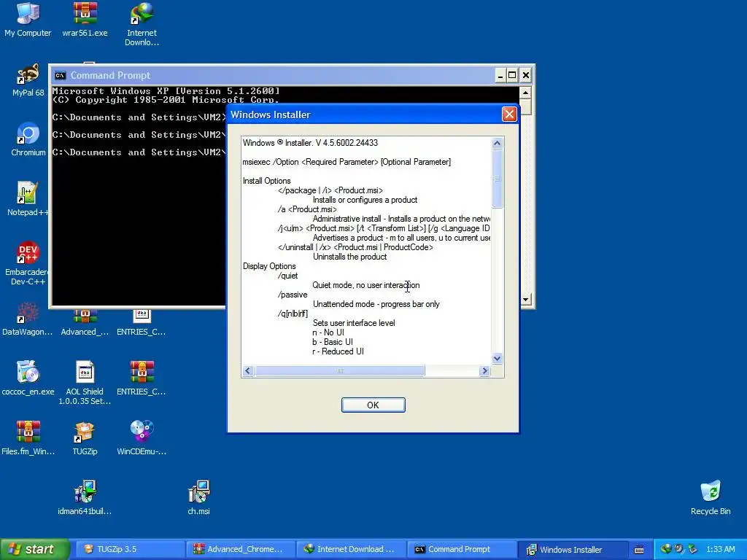Image resolution: width=747 pixels, height=560 pixels.
Task: Select the ch.msi desktop icon
Action: click(x=198, y=498)
